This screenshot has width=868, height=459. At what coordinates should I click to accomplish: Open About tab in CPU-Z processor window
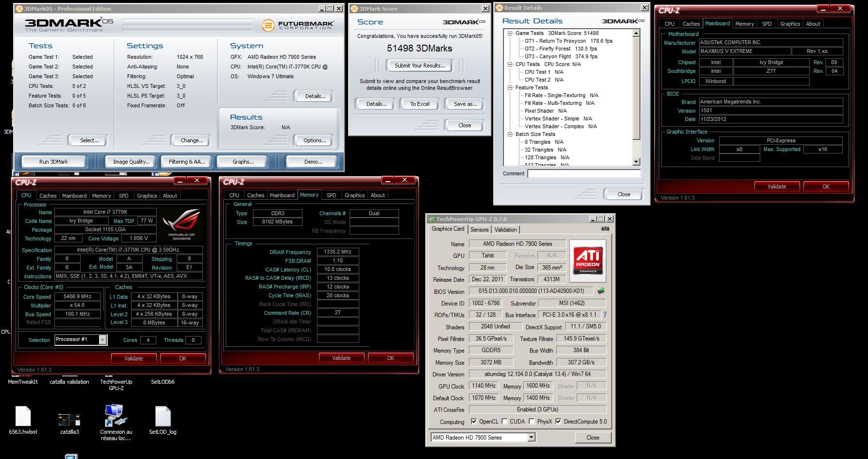pyautogui.click(x=170, y=196)
